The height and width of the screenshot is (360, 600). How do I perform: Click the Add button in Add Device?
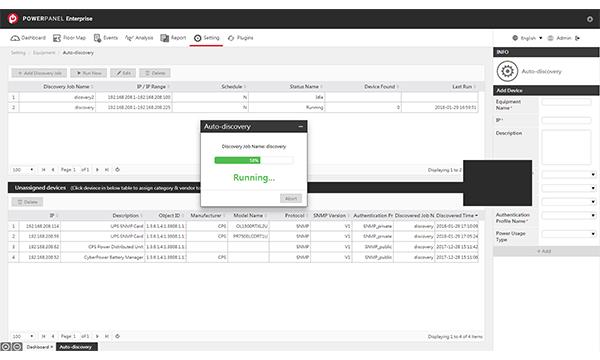(545, 251)
